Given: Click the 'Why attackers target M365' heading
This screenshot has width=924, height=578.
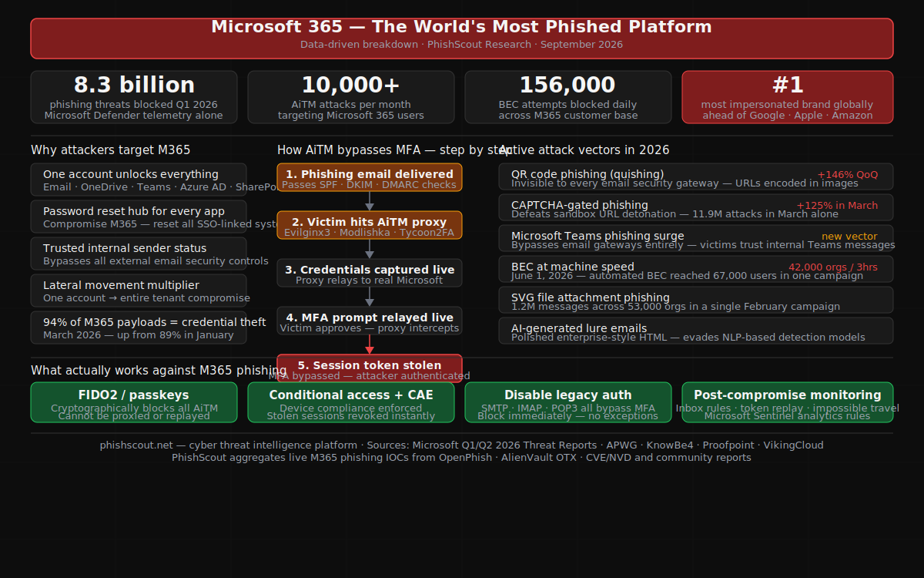Looking at the screenshot, I should pos(111,150).
